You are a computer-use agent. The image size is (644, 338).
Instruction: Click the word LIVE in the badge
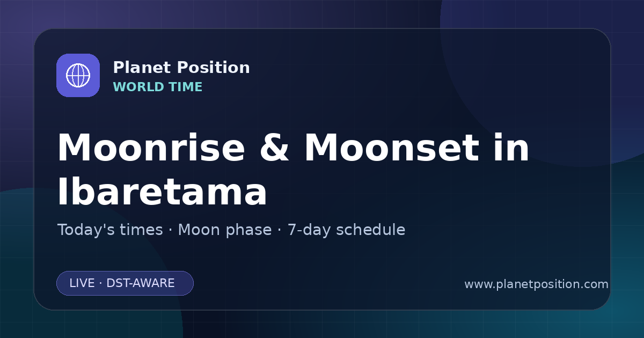coord(82,283)
